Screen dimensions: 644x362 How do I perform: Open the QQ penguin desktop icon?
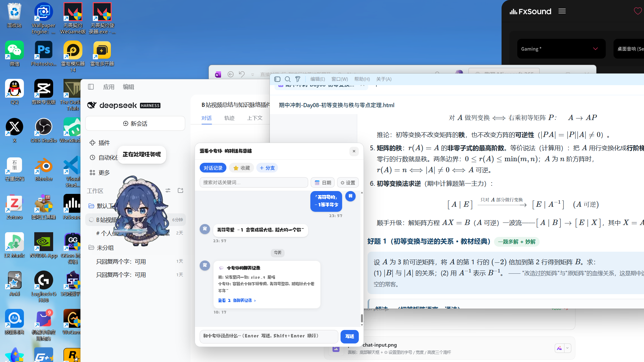coord(14,92)
